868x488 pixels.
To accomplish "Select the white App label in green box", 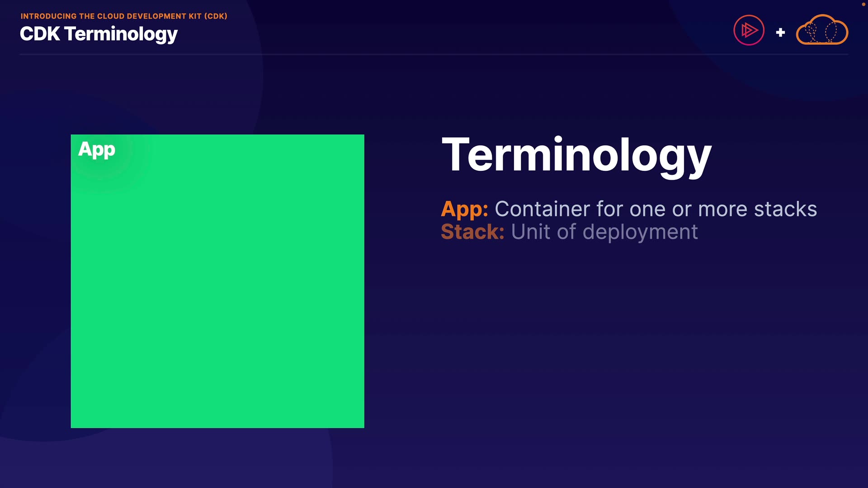I will [97, 150].
